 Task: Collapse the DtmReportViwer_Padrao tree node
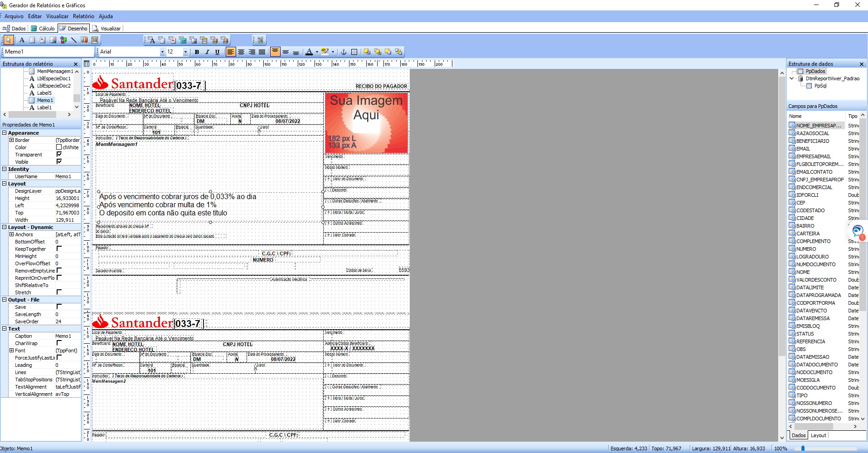[792, 78]
